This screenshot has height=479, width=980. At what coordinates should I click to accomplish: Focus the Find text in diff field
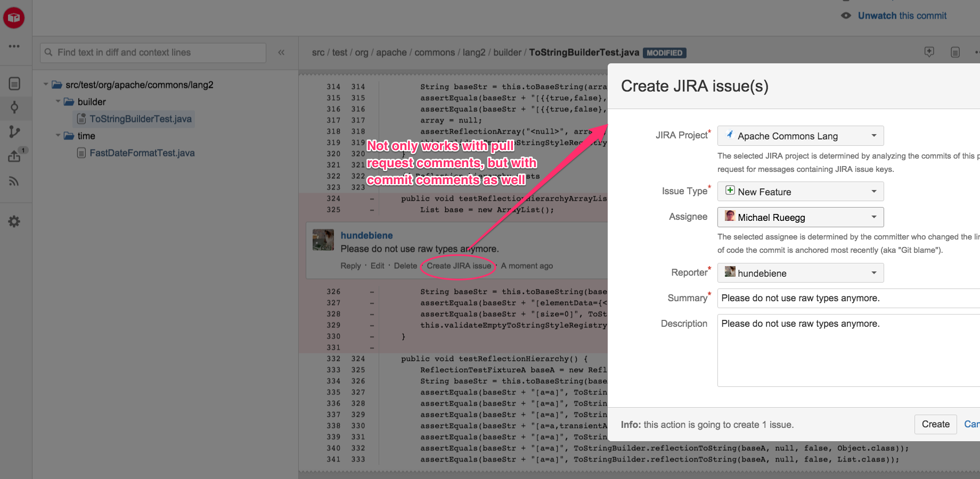(153, 53)
